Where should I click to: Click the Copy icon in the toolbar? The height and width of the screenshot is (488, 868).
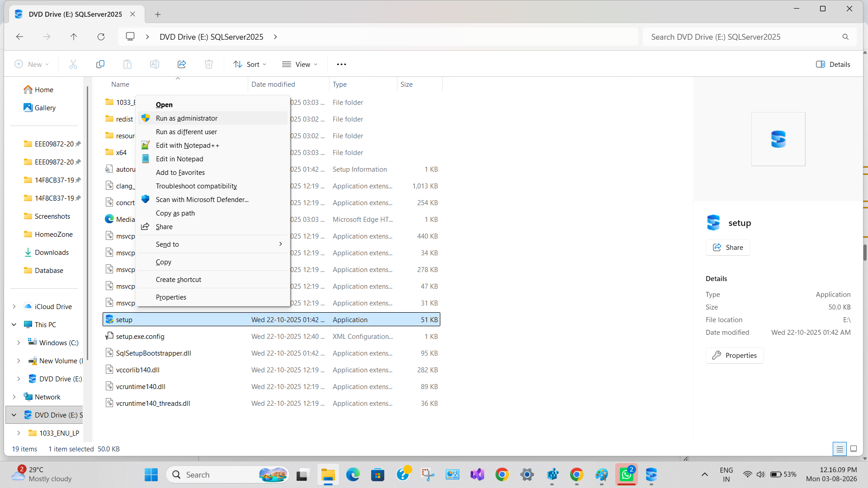[100, 64]
